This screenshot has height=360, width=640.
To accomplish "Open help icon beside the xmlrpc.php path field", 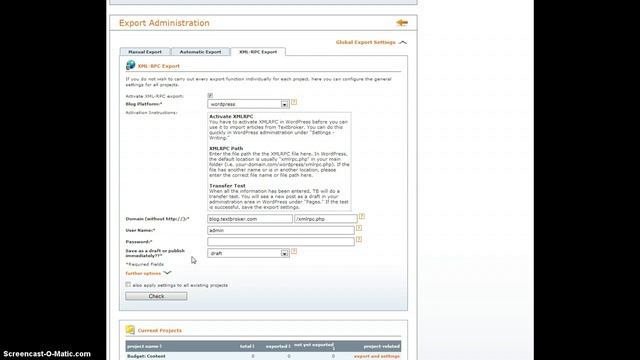I will point(362,216).
